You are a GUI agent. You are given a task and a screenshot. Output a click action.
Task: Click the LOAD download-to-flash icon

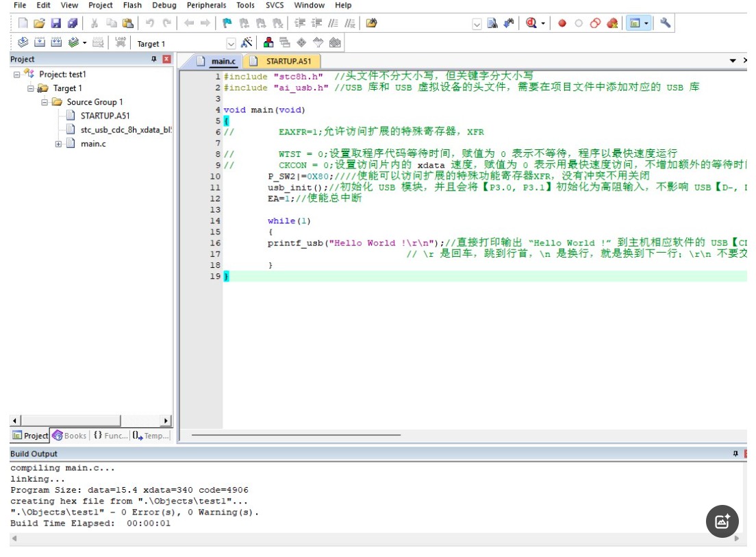pyautogui.click(x=121, y=42)
